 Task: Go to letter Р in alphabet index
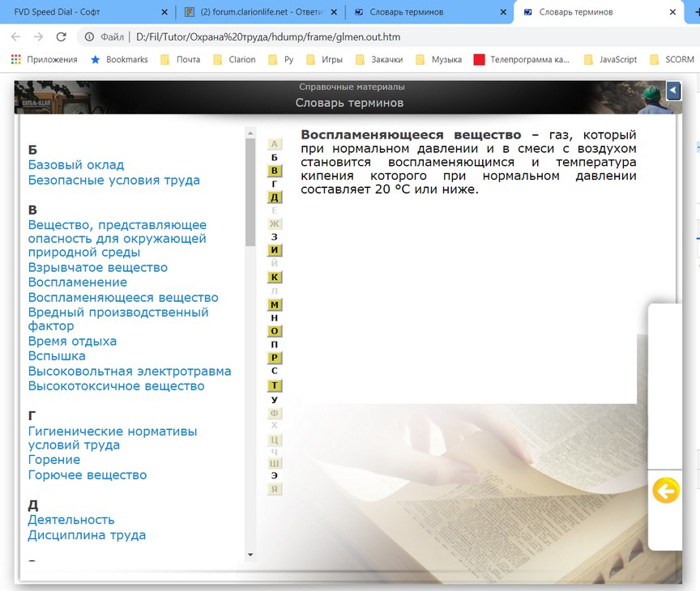[x=275, y=358]
